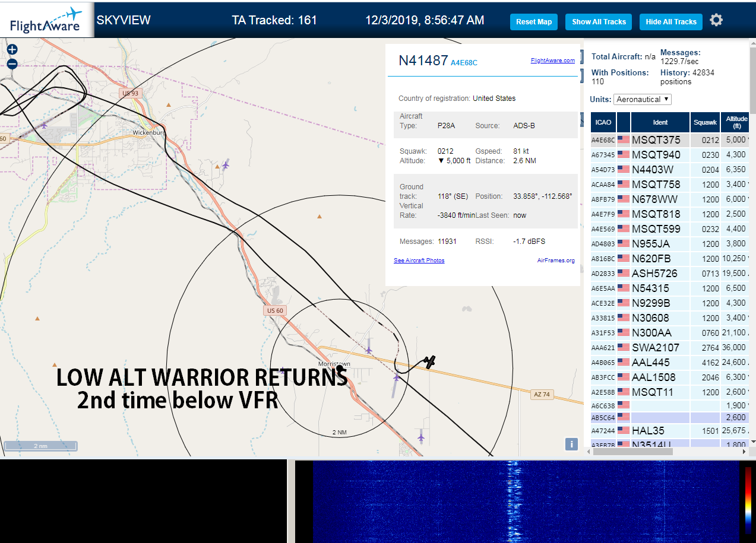Select the AAL445 row
756x543 pixels.
670,363
